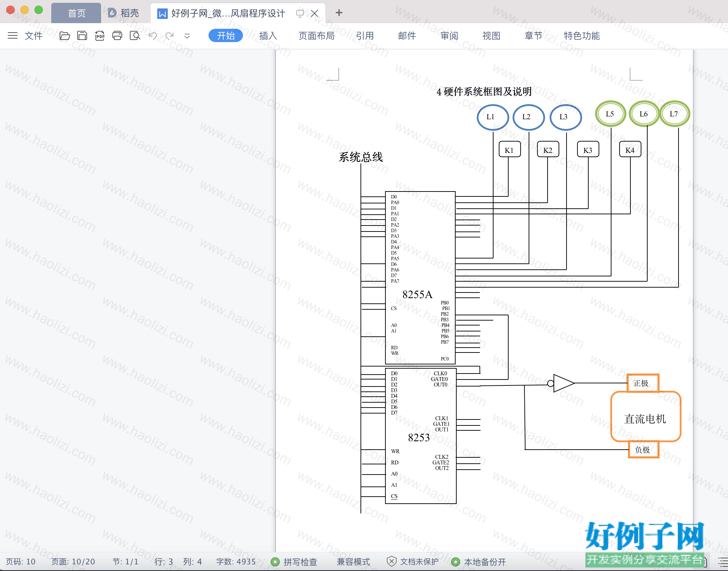Click 节: 1/1 section indicator
Screen dimensions: 728x571
coord(125,562)
